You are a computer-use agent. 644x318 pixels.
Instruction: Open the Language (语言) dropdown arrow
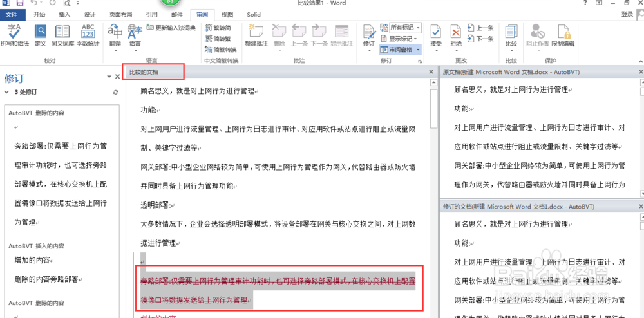tap(135, 51)
